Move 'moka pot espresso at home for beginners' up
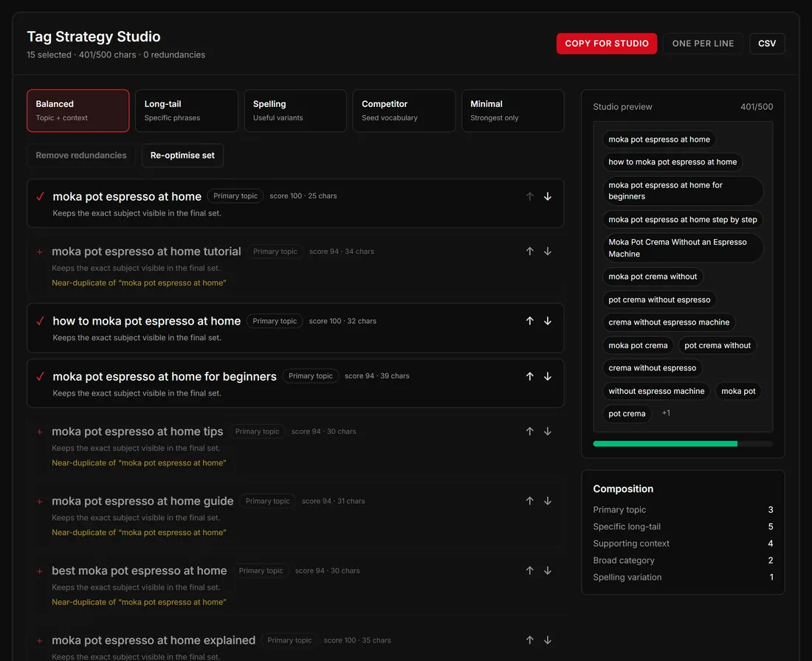This screenshot has height=661, width=812. [x=530, y=376]
